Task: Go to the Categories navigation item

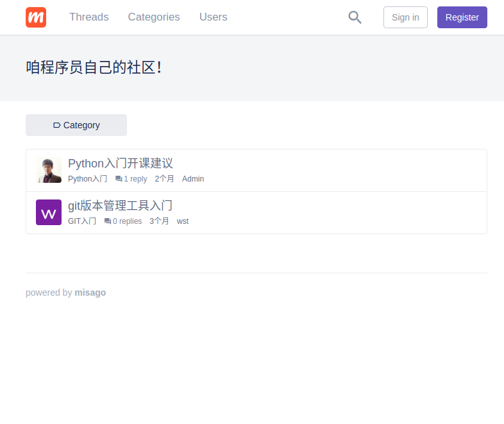Action: (x=154, y=17)
